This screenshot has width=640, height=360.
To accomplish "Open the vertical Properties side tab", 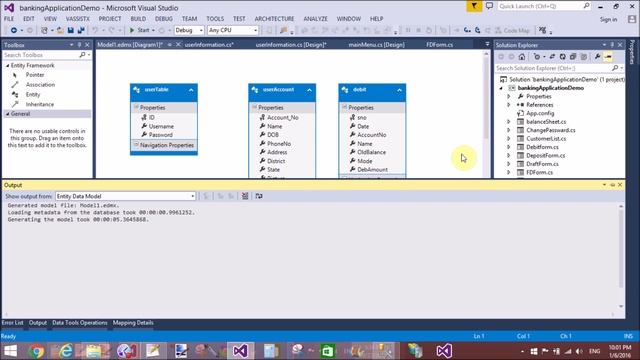I will [632, 52].
